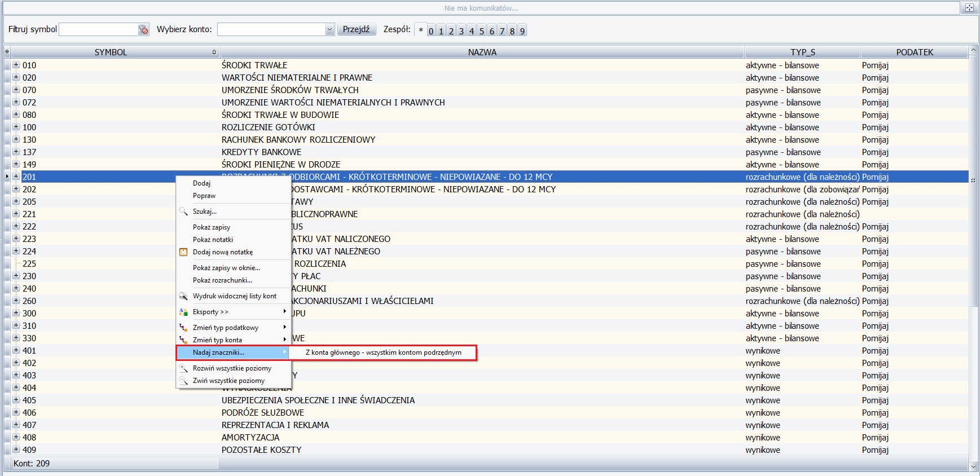
Task: Sort by the SYMBOL column header
Action: coord(111,52)
